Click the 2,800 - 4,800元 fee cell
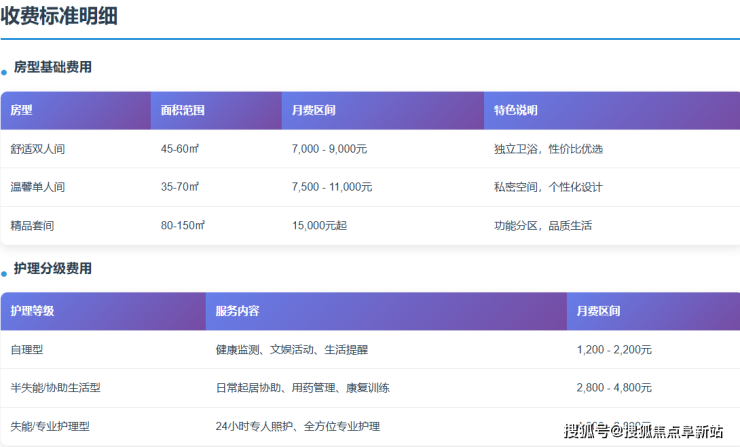Screen dimensions: 740x447 [614, 388]
